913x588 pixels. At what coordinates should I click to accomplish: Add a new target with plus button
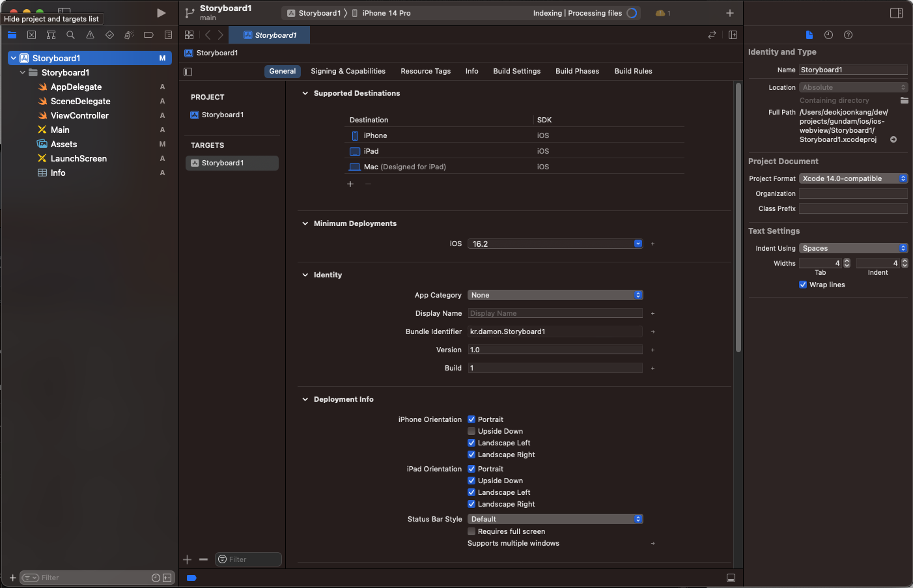coord(188,559)
